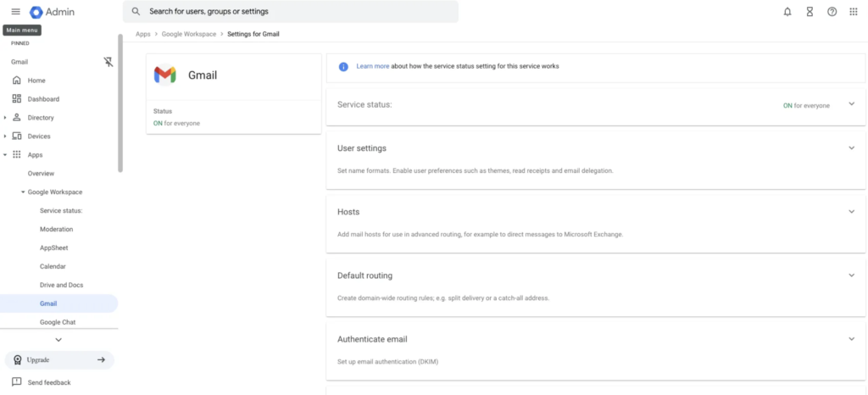Open the tasks hourglass icon
Viewport: 868px width, 395px height.
pyautogui.click(x=810, y=12)
